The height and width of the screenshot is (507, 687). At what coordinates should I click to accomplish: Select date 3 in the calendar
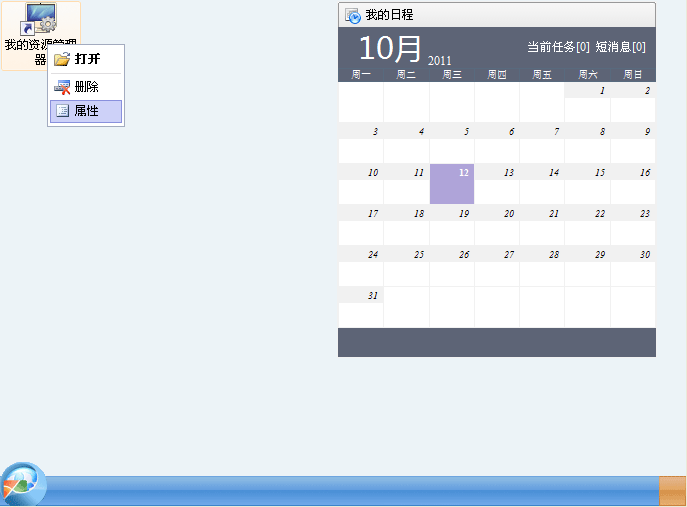click(361, 143)
